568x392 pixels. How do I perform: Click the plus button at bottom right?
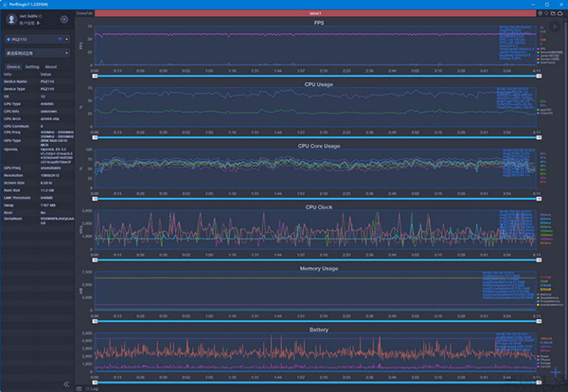click(555, 372)
